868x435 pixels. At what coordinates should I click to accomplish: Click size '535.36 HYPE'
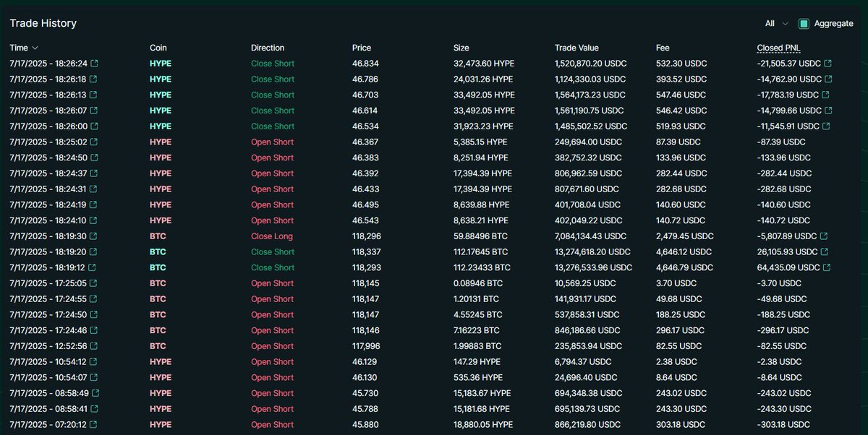[x=478, y=378]
